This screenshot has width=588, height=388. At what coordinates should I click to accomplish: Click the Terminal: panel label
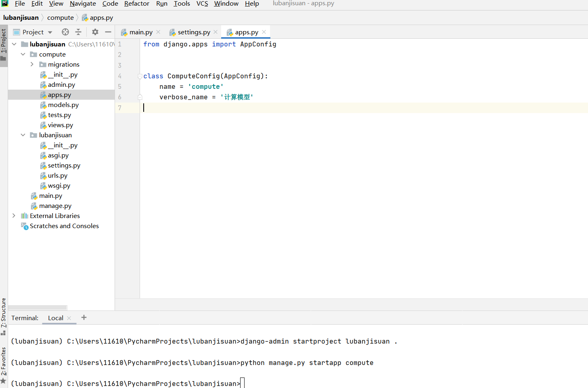(25, 318)
